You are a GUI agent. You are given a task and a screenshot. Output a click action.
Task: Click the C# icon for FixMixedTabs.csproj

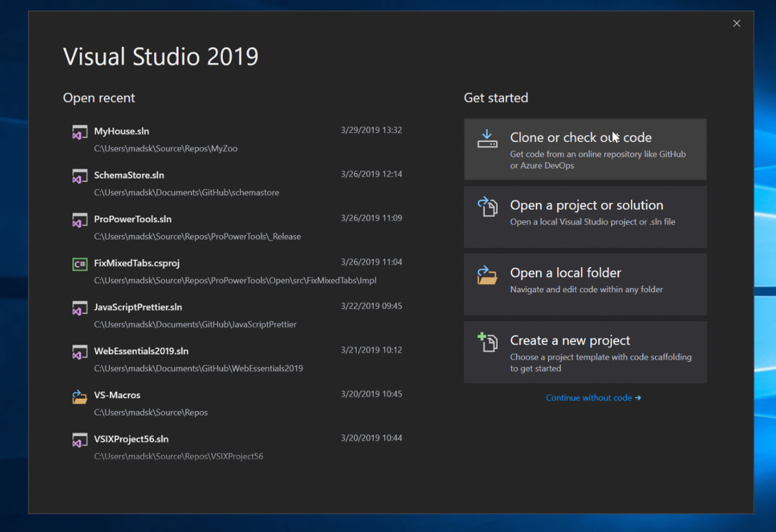pos(80,264)
